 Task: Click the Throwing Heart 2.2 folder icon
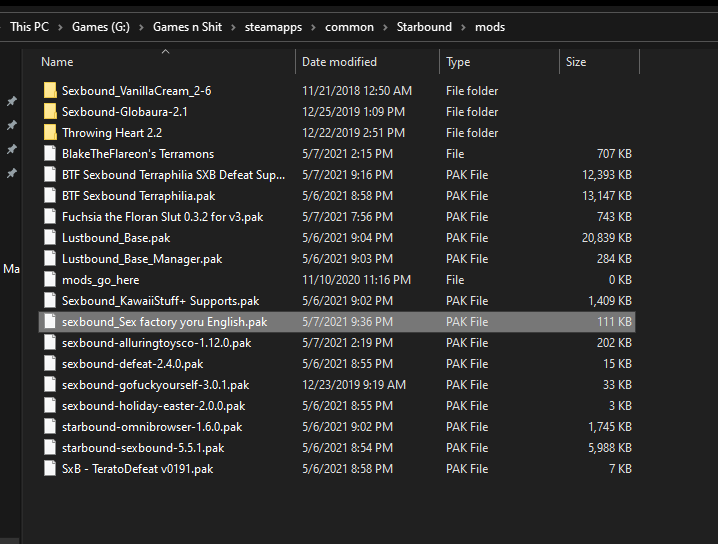coord(50,133)
